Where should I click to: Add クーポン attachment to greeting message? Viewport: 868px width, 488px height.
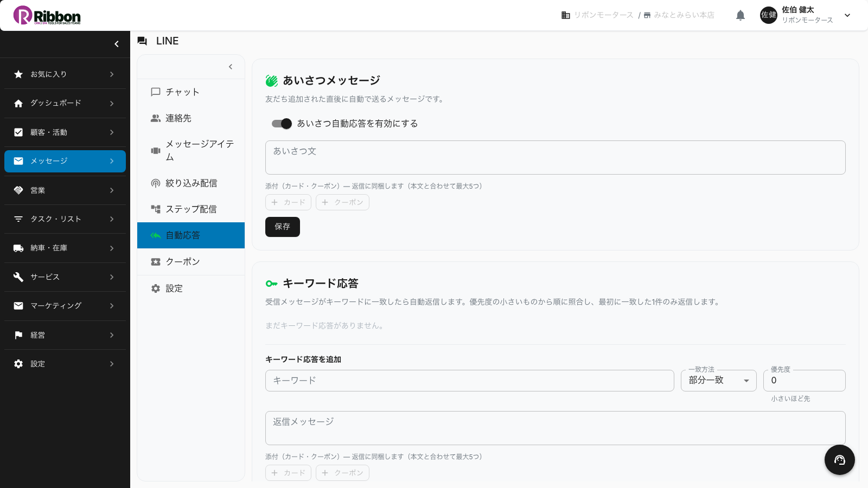[342, 202]
